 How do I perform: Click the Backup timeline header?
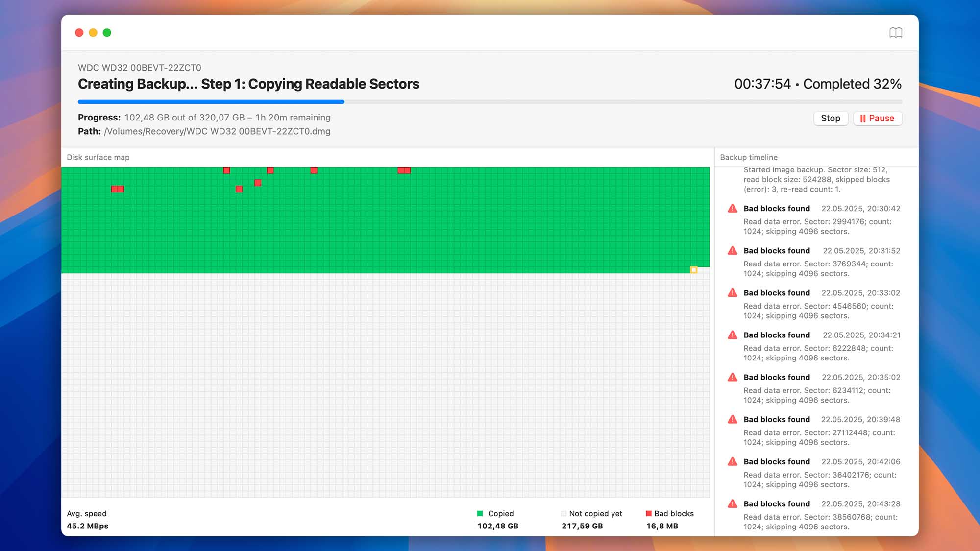tap(749, 157)
